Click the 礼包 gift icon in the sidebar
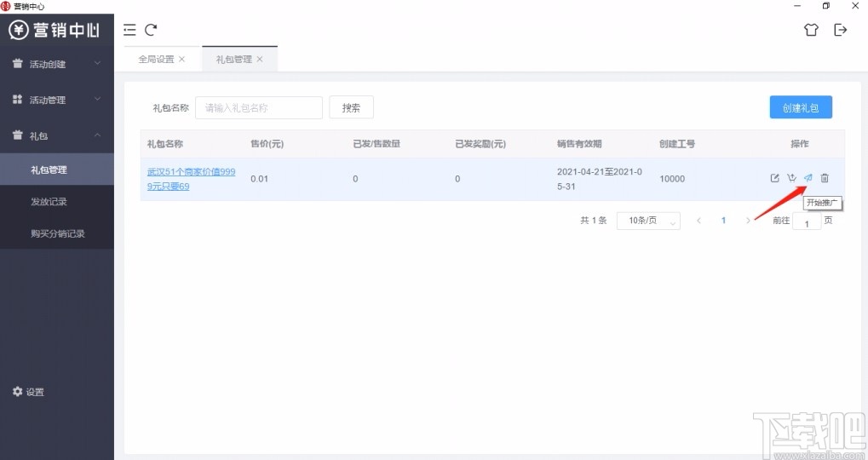This screenshot has width=868, height=460. tap(18, 135)
